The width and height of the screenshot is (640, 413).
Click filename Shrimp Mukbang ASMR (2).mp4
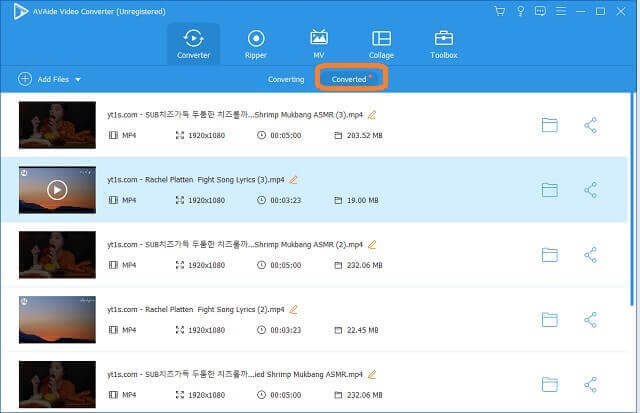(235, 244)
